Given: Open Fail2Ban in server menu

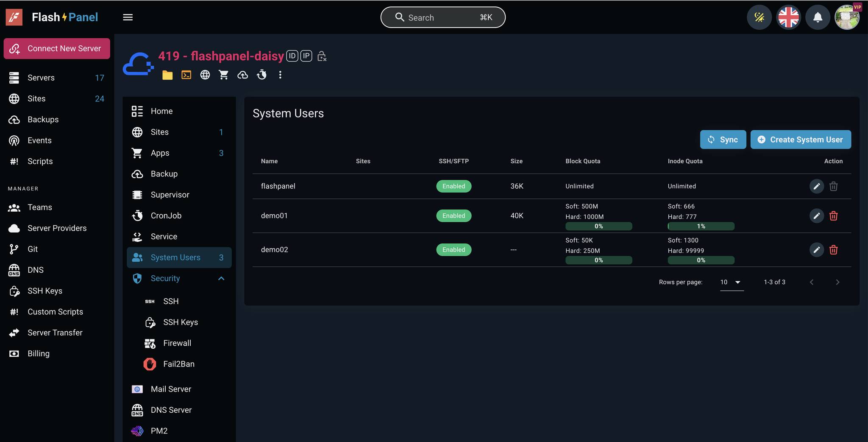Looking at the screenshot, I should click(x=179, y=364).
